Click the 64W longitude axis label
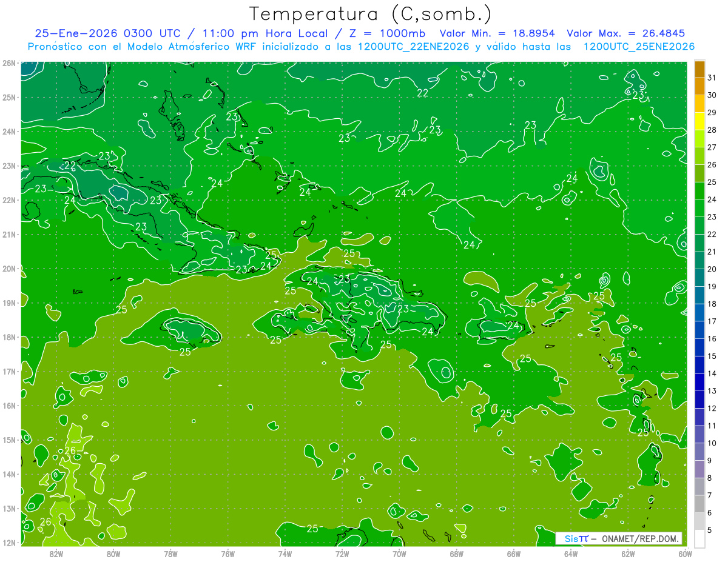The image size is (728, 562). point(571,553)
